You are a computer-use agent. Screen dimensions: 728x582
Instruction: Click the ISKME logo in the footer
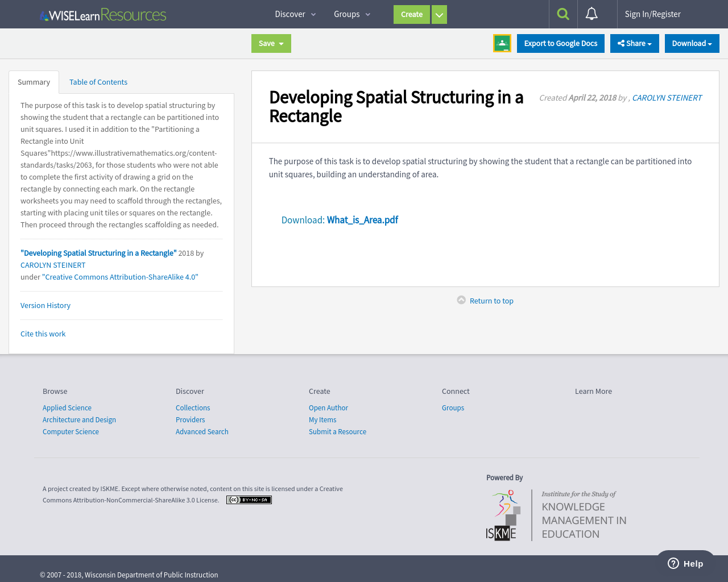tap(502, 514)
